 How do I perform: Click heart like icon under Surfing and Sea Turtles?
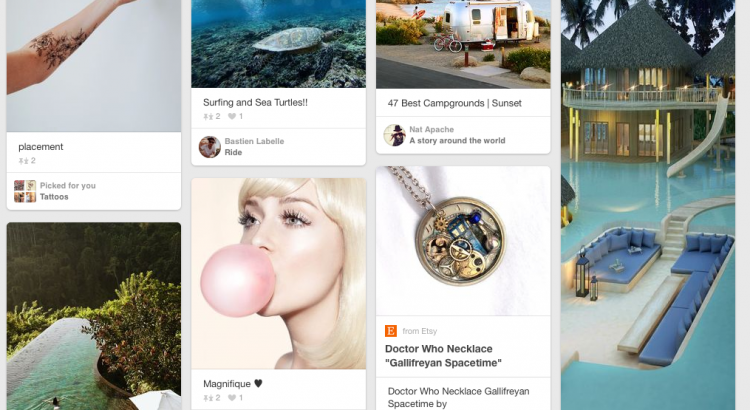tap(232, 116)
